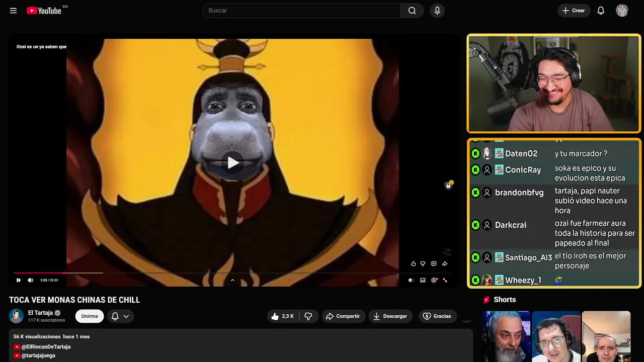Expand the chapter chevron at the player bottom
The width and height of the screenshot is (644, 362).
(x=232, y=280)
